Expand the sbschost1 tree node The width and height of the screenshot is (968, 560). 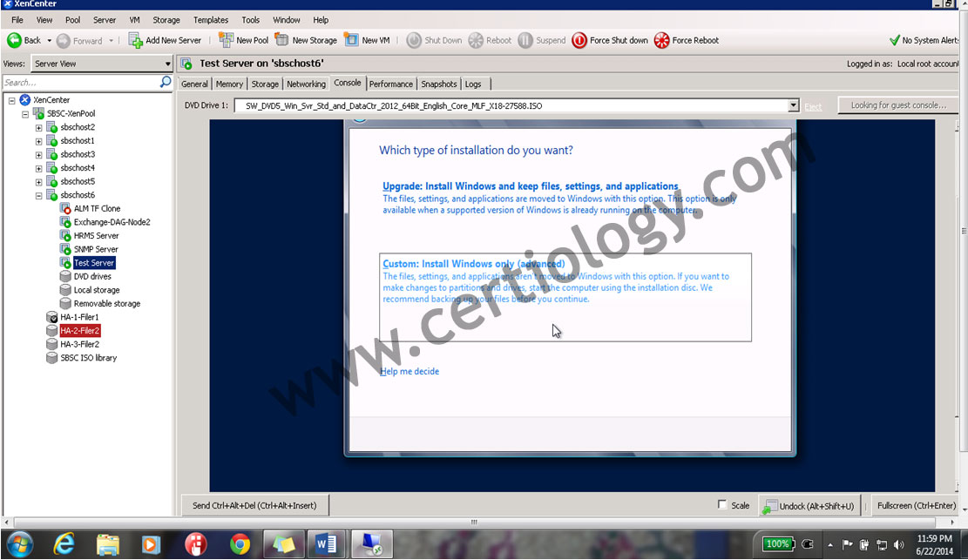[39, 141]
